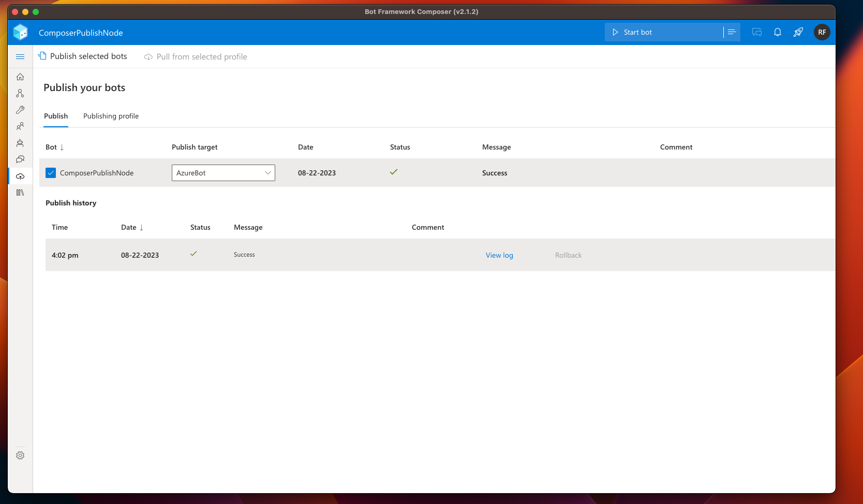Open the User input section icon

coord(20,126)
